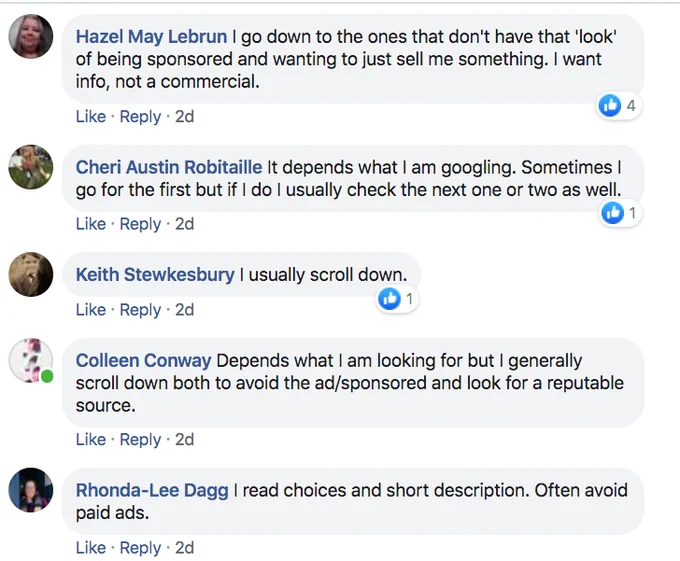Reply to Colleen Conway's comment
The height and width of the screenshot is (561, 680).
coord(140,440)
